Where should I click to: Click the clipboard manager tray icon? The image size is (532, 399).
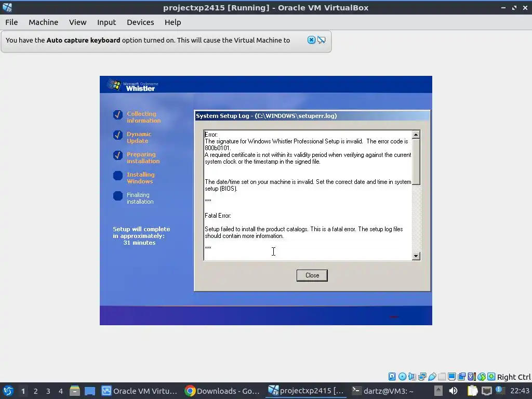[x=472, y=391]
